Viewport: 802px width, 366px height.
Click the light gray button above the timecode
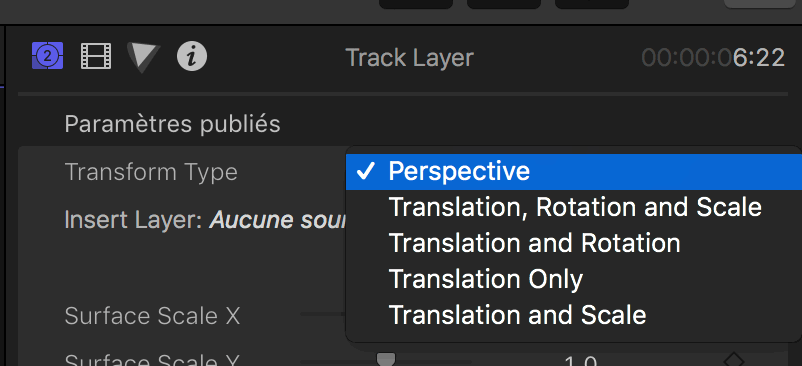(x=763, y=4)
